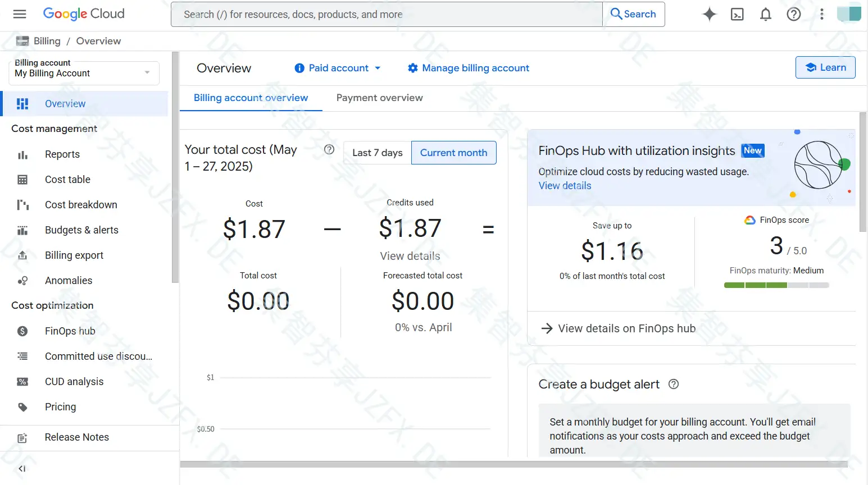Viewport: 868px width, 485px height.
Task: Click total cost help question mark icon
Action: pos(329,149)
